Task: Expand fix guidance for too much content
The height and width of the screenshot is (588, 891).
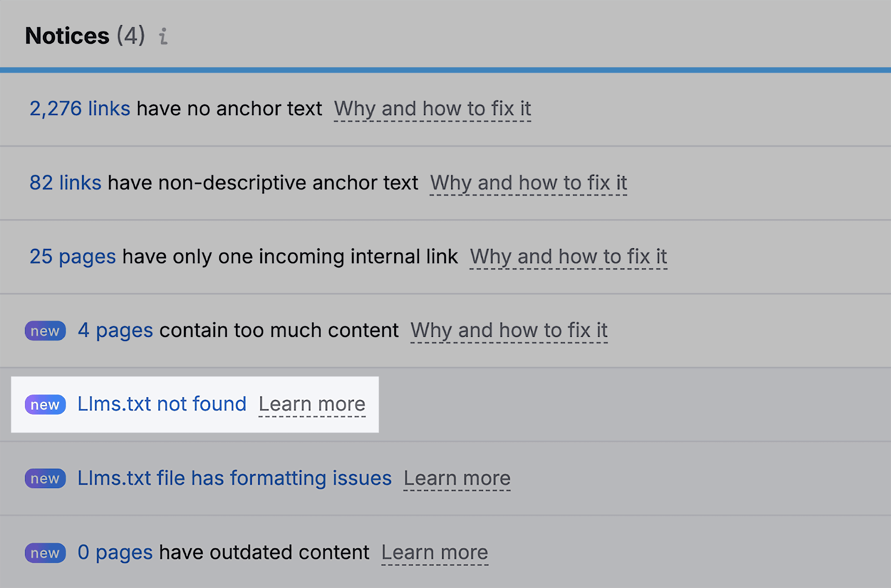Action: tap(508, 331)
